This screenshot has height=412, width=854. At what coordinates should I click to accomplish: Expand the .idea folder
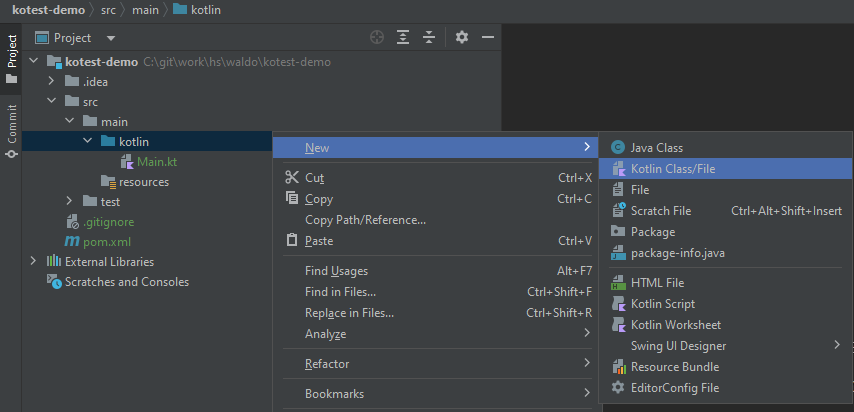pyautogui.click(x=51, y=81)
